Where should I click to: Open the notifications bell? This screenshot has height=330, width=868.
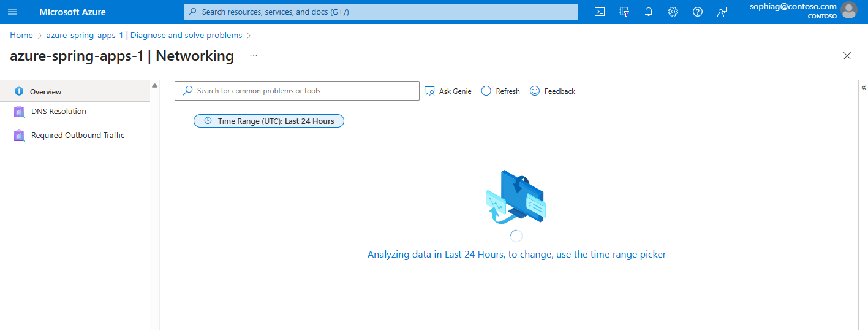tap(649, 12)
